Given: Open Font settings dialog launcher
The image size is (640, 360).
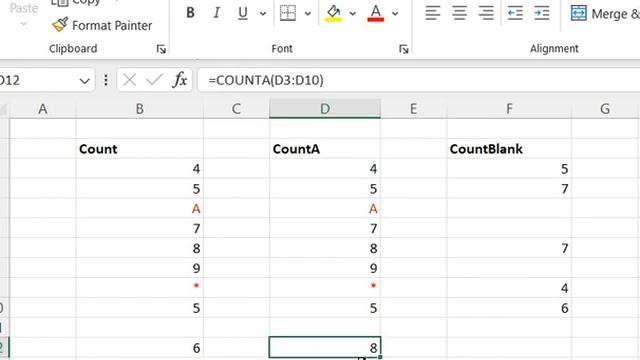Looking at the screenshot, I should click(x=404, y=49).
